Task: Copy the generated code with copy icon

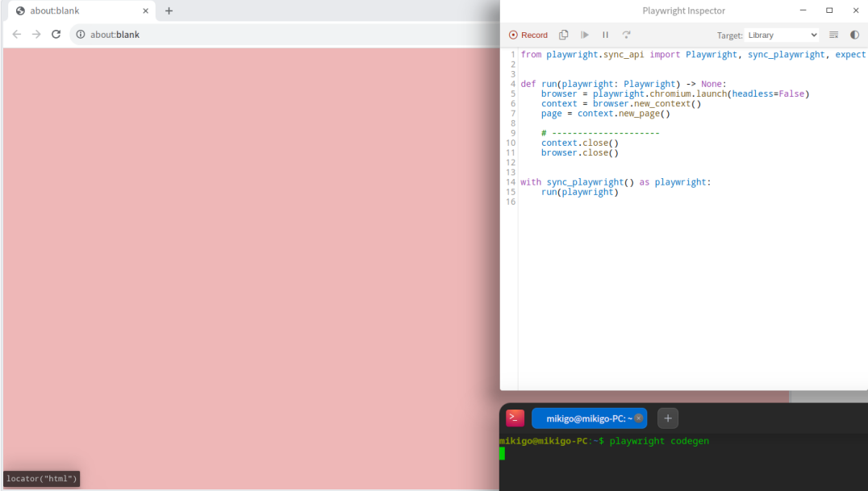Action: coord(564,35)
